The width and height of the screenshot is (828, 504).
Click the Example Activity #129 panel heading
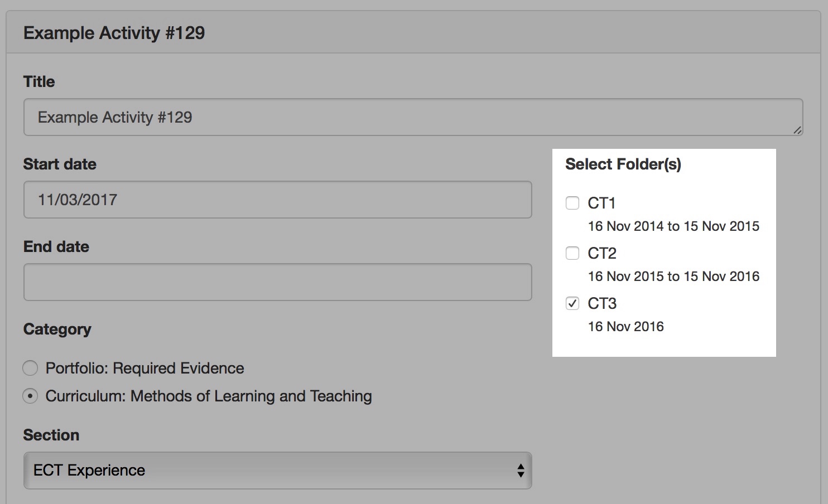(x=114, y=33)
